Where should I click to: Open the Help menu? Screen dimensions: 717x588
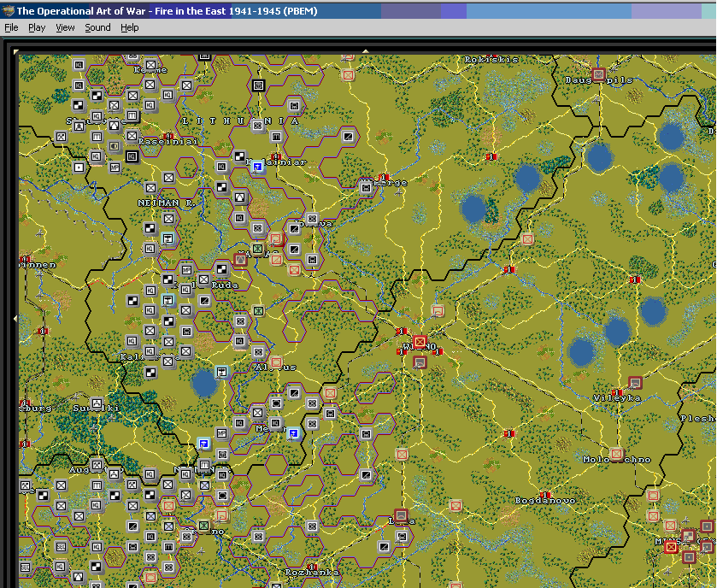tap(129, 28)
